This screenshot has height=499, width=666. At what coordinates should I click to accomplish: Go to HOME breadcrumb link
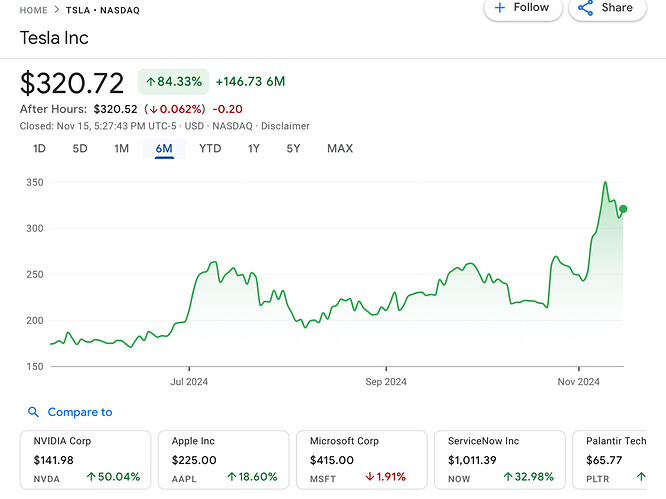click(33, 10)
